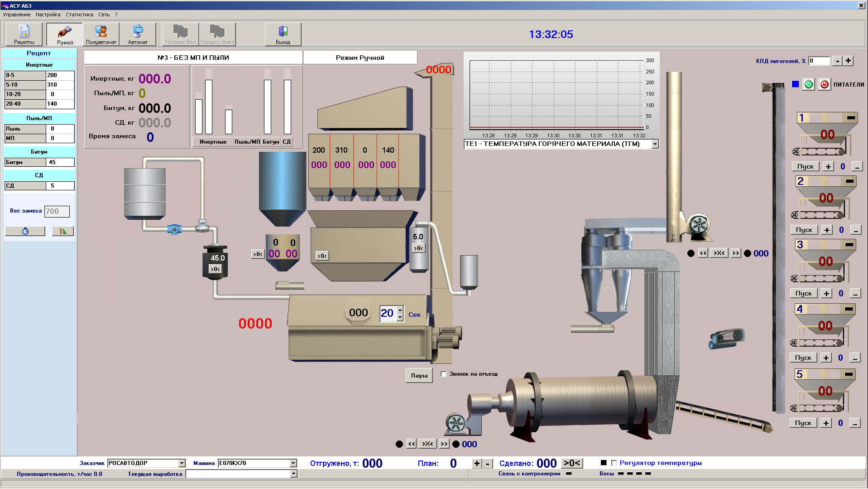868x489 pixels.
Task: Click the Выход exit icon
Action: [x=283, y=34]
